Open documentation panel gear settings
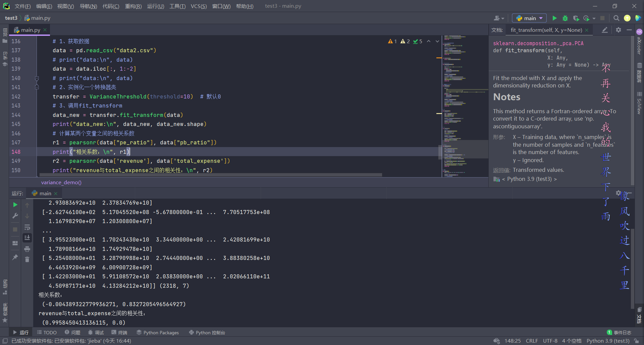The width and height of the screenshot is (644, 345). pyautogui.click(x=619, y=30)
